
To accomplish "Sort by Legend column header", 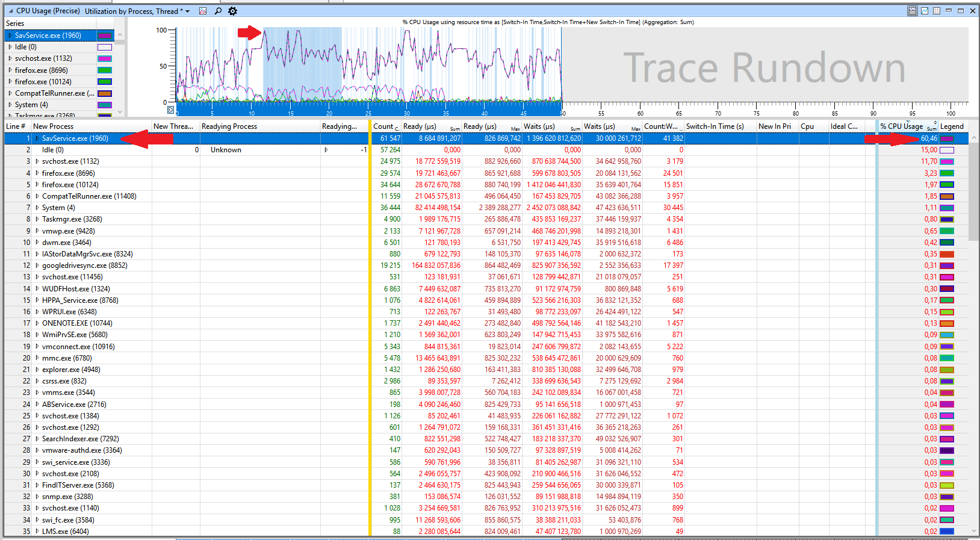I will pos(953,126).
